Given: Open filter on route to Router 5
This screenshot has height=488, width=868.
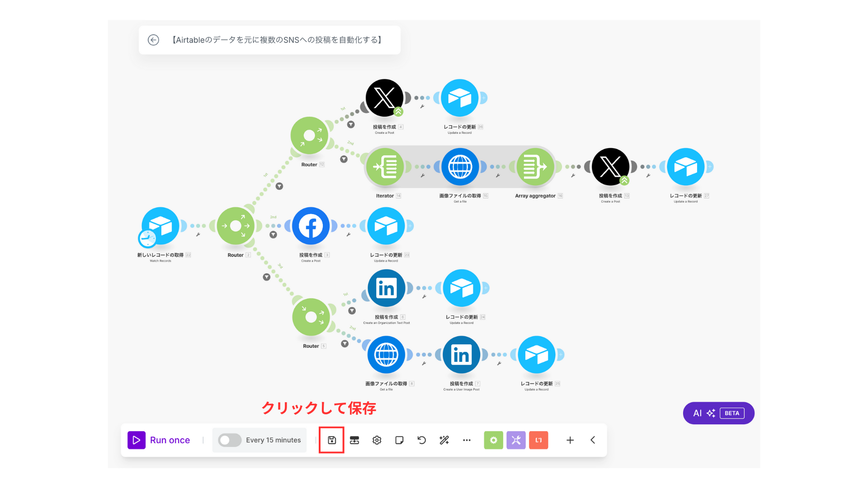Looking at the screenshot, I should click(267, 277).
